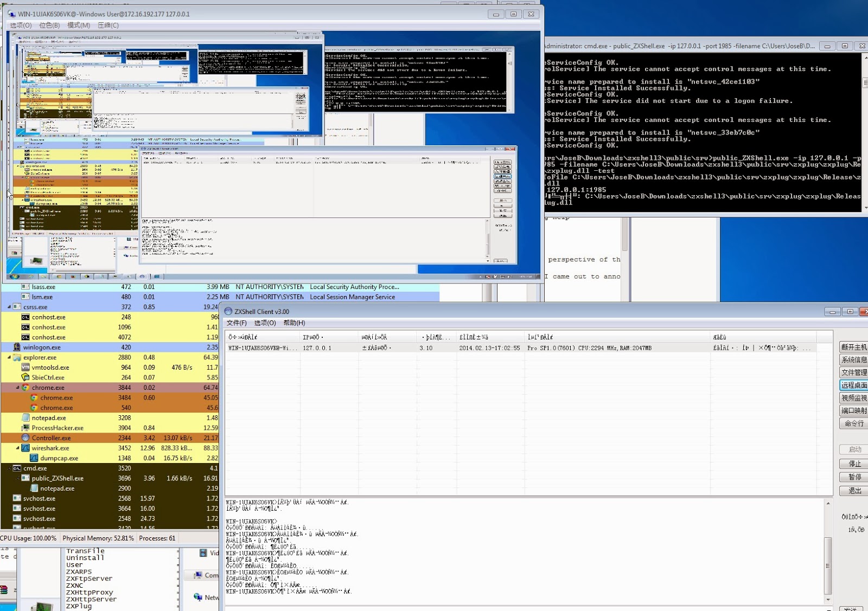The image size is (868, 611).
Task: Collapse the chrome.exe PID 3844 subtree
Action: [17, 388]
